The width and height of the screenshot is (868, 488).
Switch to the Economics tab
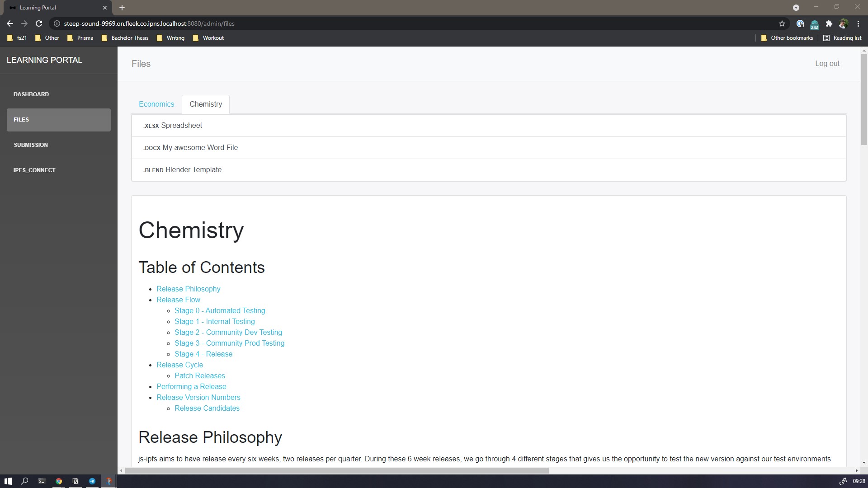[x=156, y=104]
